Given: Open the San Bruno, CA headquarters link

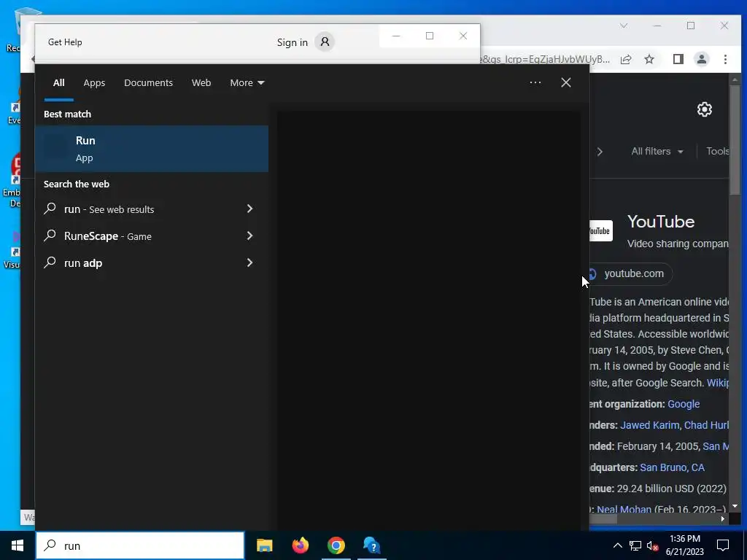Looking at the screenshot, I should 672,467.
